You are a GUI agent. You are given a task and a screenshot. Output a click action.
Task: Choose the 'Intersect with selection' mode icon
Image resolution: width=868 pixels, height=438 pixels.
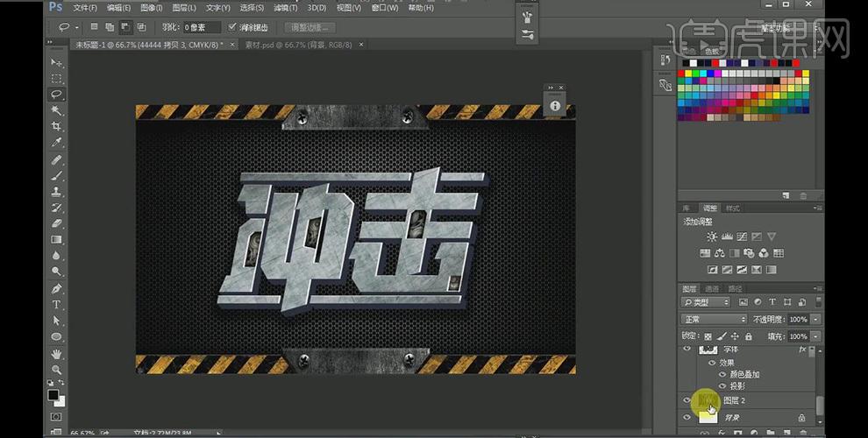click(x=142, y=26)
